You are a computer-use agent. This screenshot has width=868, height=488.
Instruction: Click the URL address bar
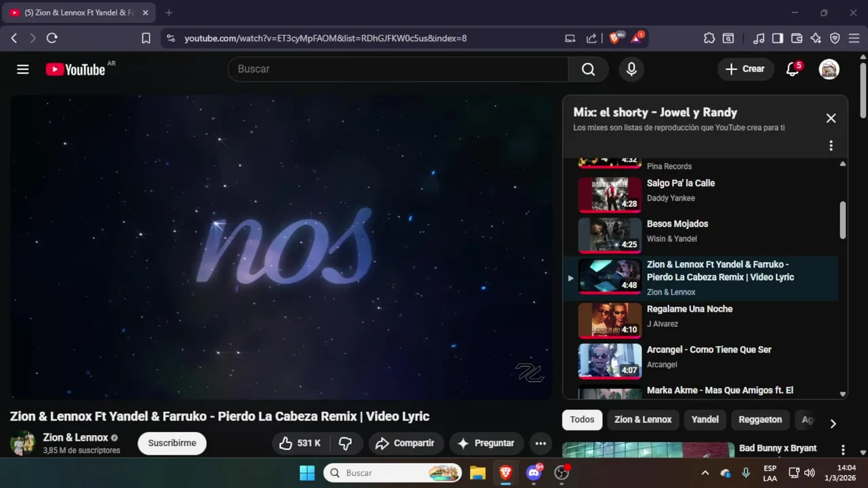pos(325,38)
